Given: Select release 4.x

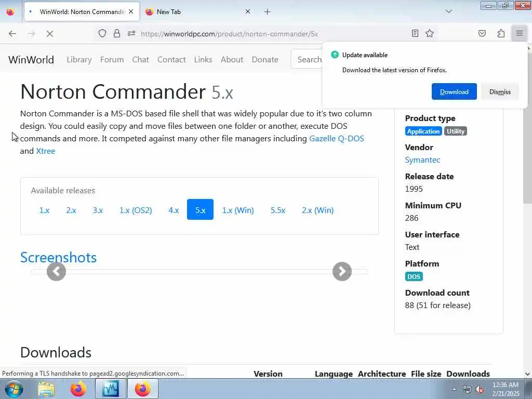Looking at the screenshot, I should coord(174,210).
